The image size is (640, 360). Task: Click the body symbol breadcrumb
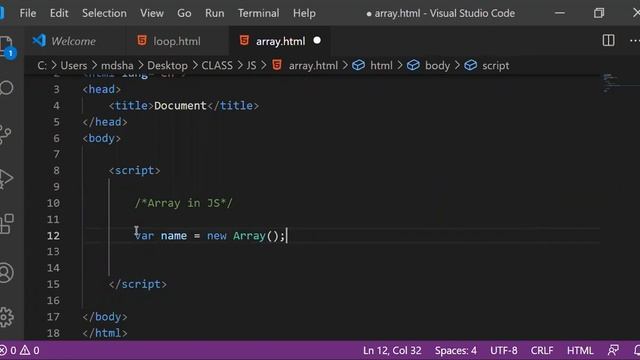click(x=437, y=65)
